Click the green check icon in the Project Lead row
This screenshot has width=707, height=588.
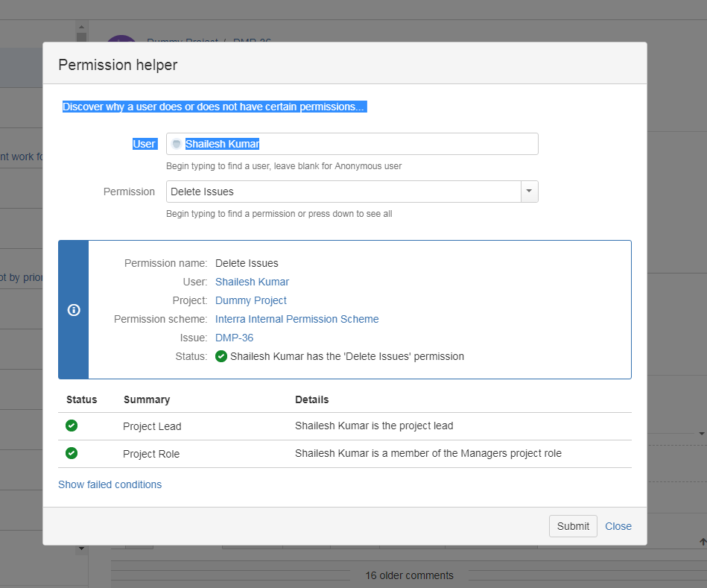pyautogui.click(x=72, y=426)
